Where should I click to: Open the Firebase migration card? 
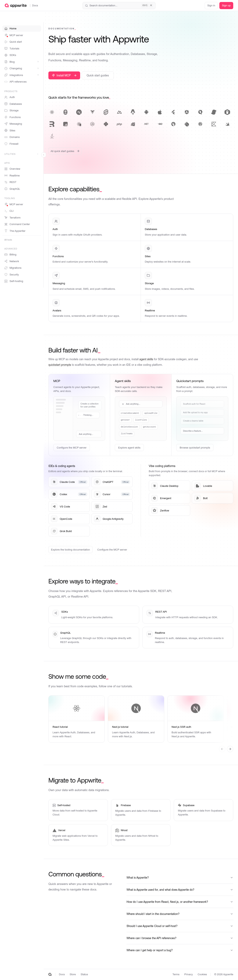(141, 810)
